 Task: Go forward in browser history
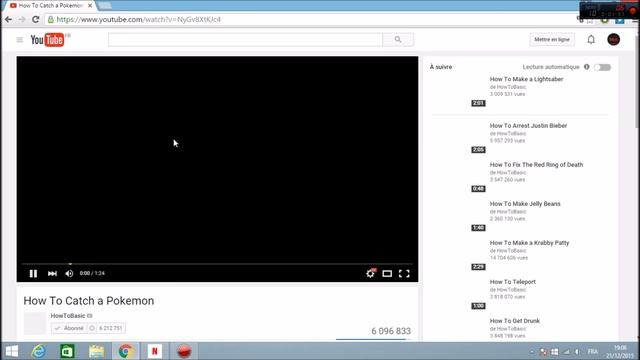point(22,19)
